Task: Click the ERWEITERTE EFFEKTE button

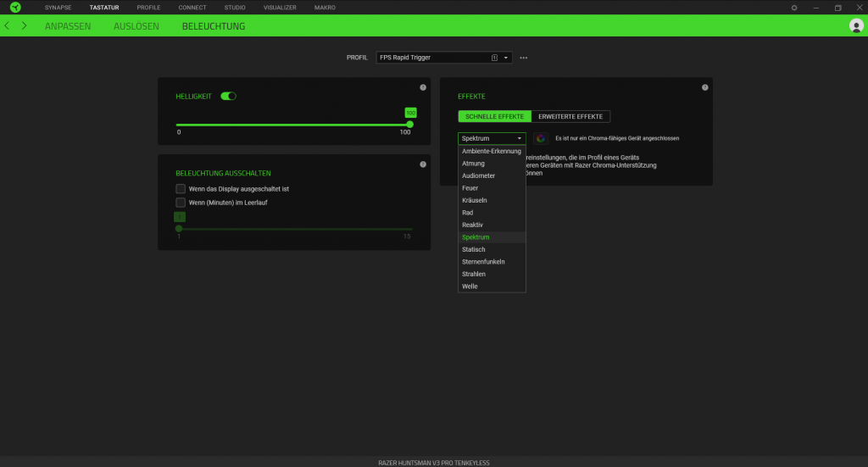Action: click(570, 117)
